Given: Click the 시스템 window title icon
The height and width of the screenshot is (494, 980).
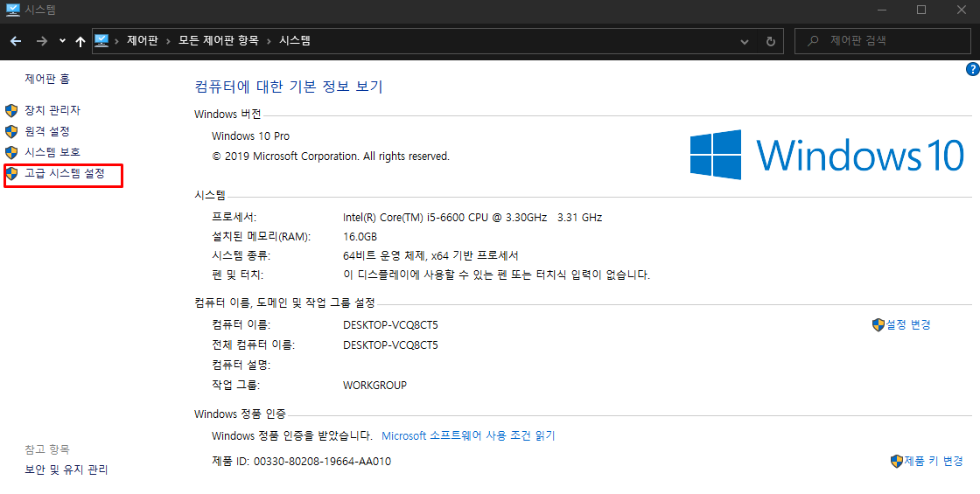Looking at the screenshot, I should (12, 10).
